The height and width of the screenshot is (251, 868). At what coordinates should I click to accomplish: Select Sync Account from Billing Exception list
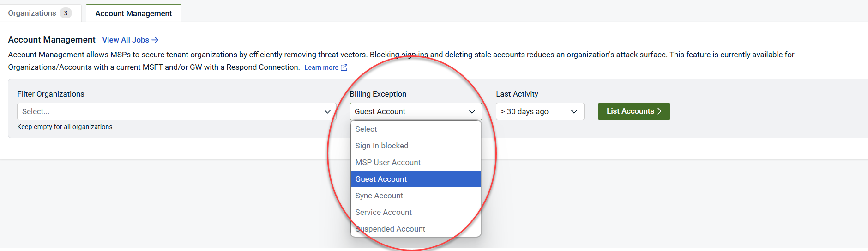pos(379,196)
